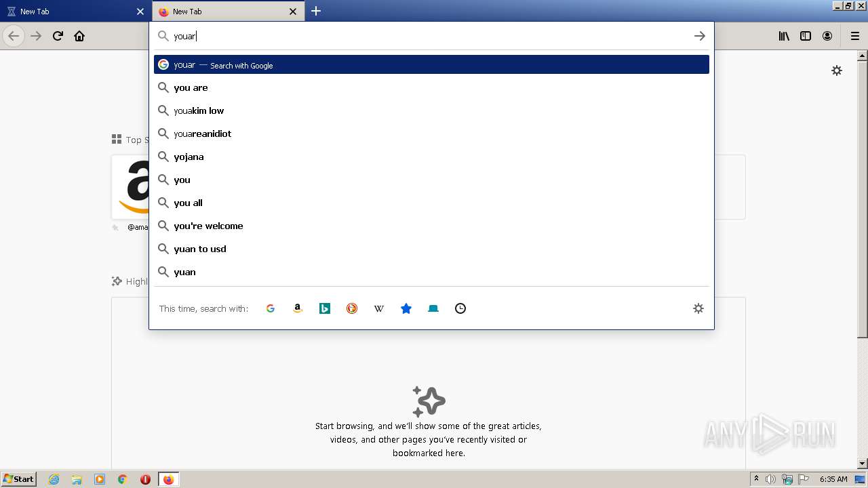Open the Amazon top site tile

tap(130, 187)
